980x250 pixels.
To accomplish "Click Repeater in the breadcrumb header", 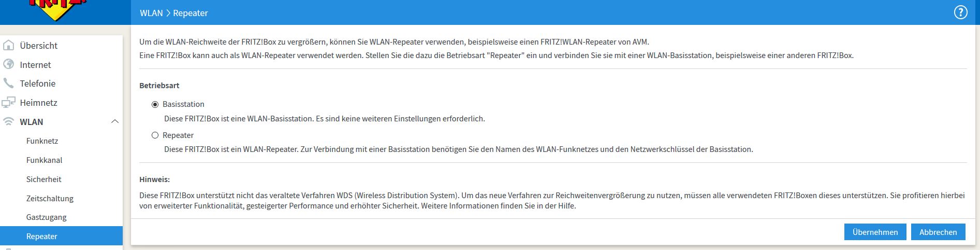I will pyautogui.click(x=190, y=13).
